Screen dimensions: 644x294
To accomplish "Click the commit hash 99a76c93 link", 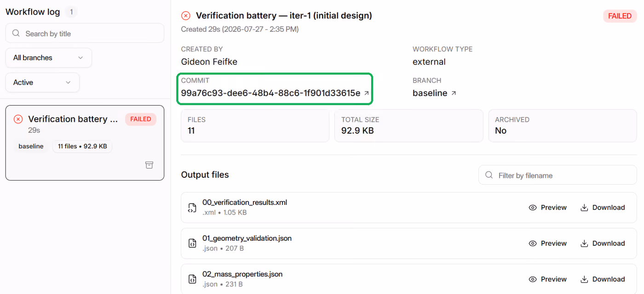I will tap(270, 93).
